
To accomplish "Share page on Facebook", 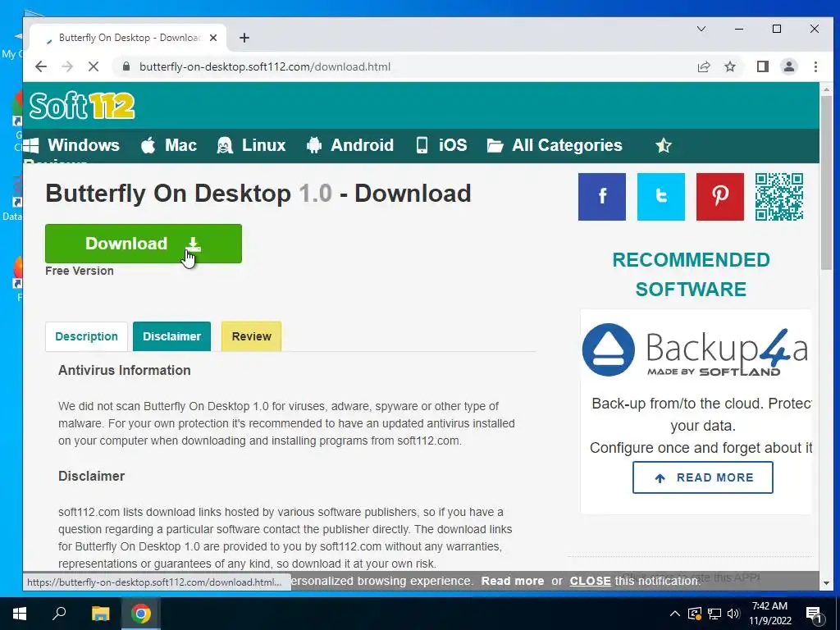I will coord(601,197).
